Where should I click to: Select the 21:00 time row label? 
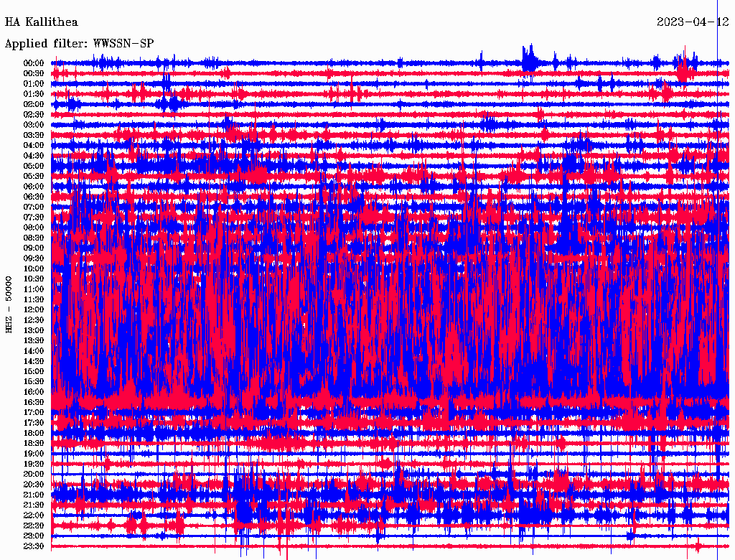pos(34,495)
